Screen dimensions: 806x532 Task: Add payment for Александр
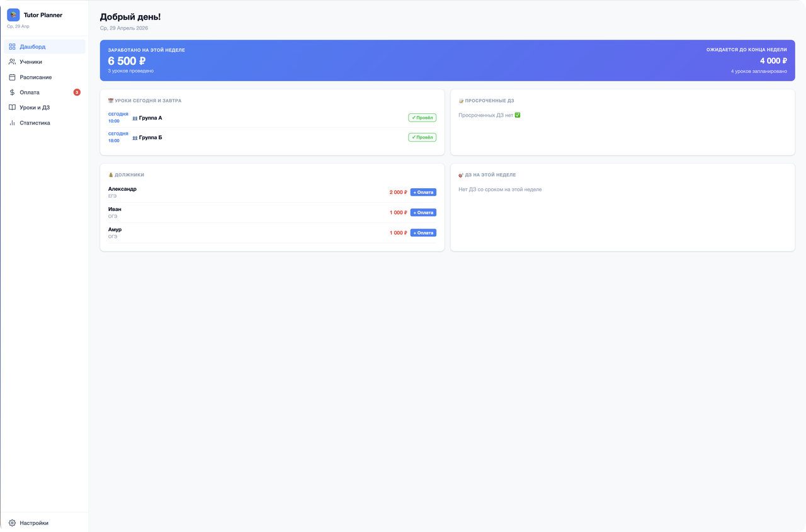coord(423,192)
